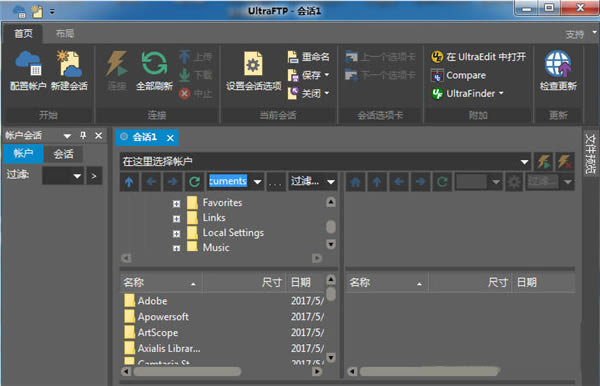600x386 pixels.
Task: Open 设置会话选项 session settings
Action: coord(254,71)
